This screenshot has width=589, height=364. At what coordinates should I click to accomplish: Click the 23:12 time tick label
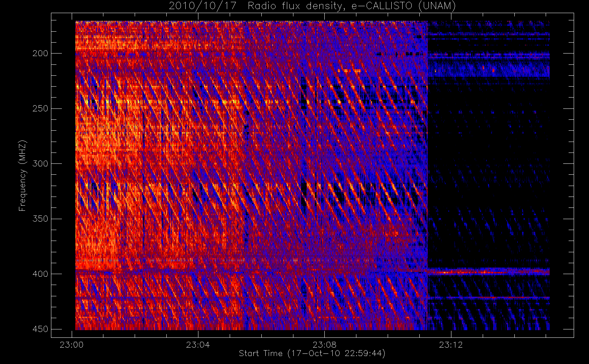[451, 345]
